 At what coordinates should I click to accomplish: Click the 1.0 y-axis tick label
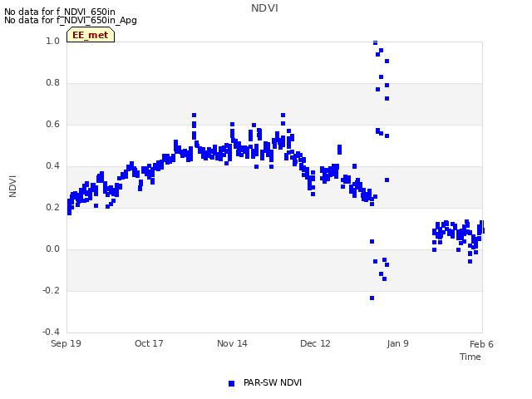pos(52,41)
